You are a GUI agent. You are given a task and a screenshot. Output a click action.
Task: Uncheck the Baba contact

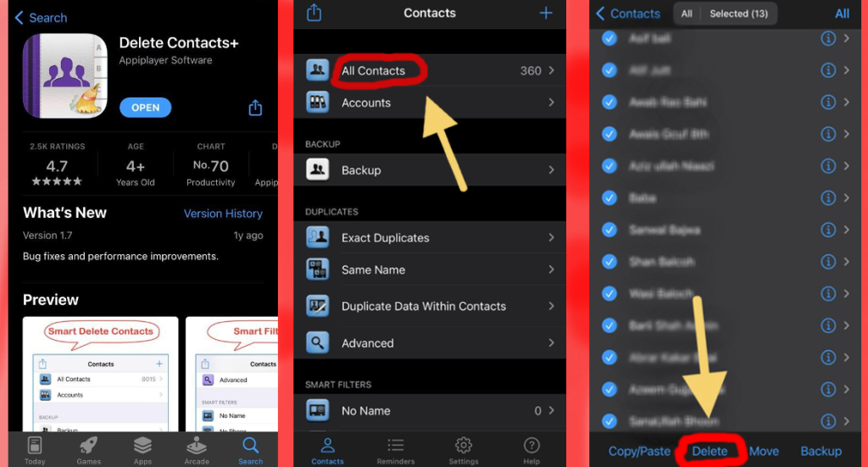[x=609, y=197]
